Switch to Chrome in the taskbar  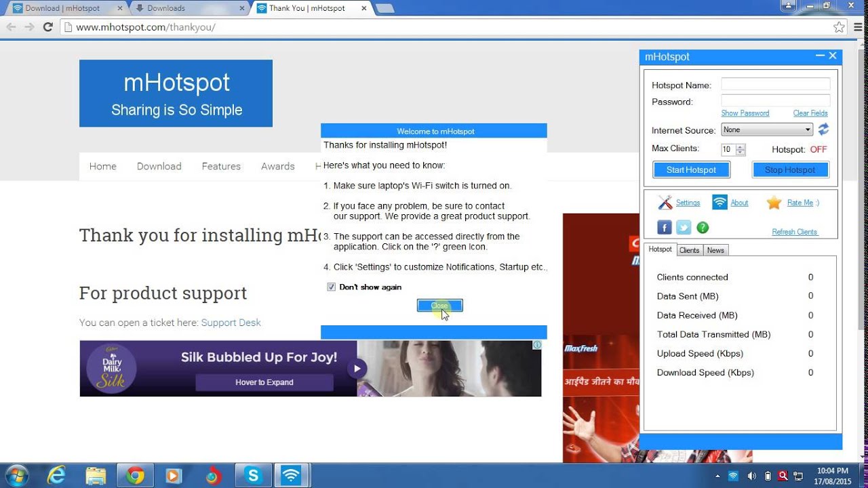135,476
